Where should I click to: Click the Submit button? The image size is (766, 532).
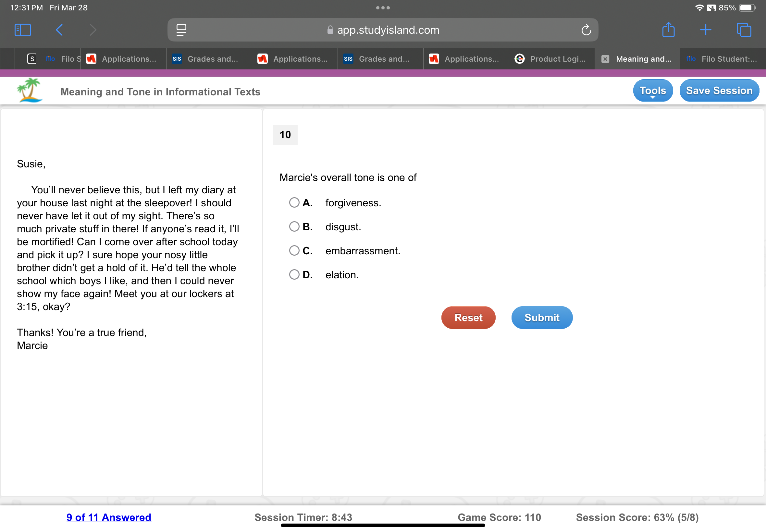point(542,318)
